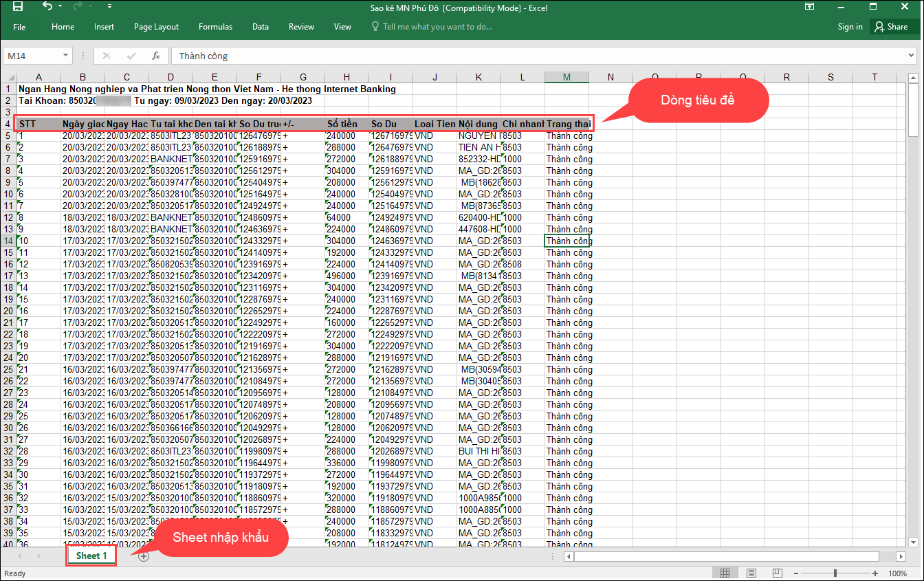
Task: Switch to Page Layout view icon
Action: click(x=751, y=573)
